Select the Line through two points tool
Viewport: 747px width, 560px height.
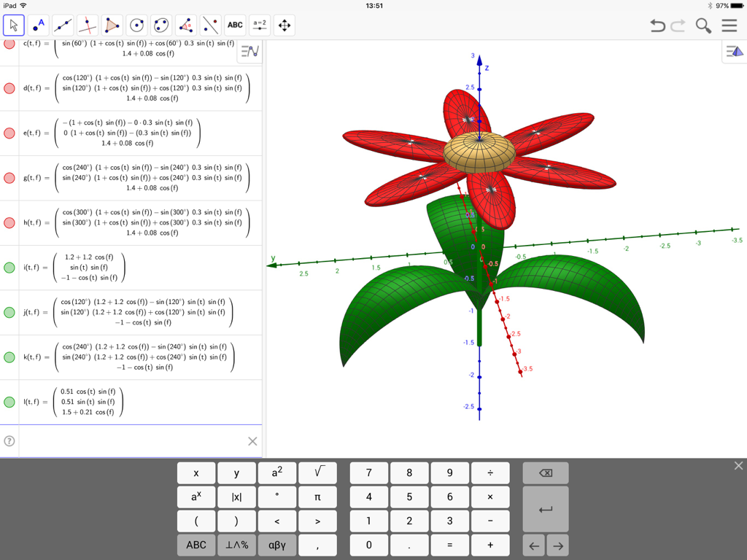(63, 25)
